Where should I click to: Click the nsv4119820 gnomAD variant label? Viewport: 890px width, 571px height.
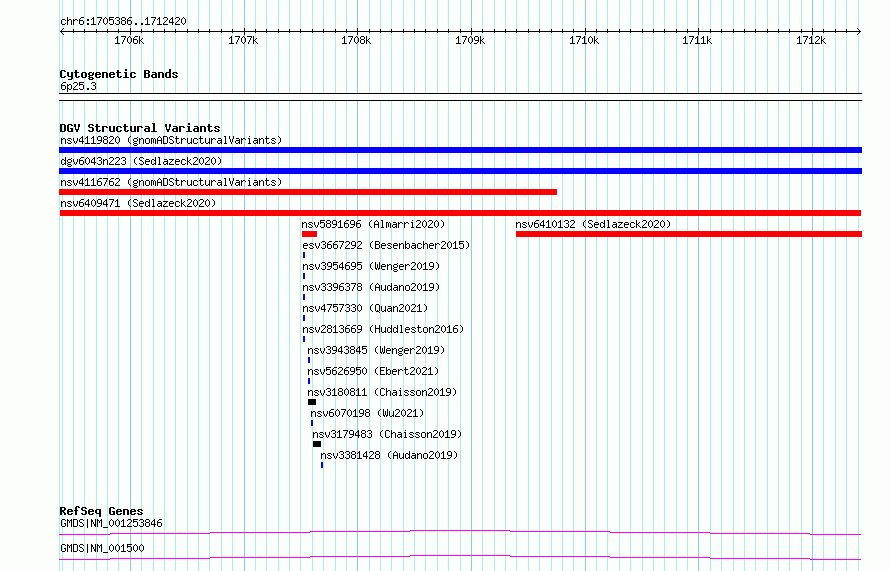pos(171,140)
